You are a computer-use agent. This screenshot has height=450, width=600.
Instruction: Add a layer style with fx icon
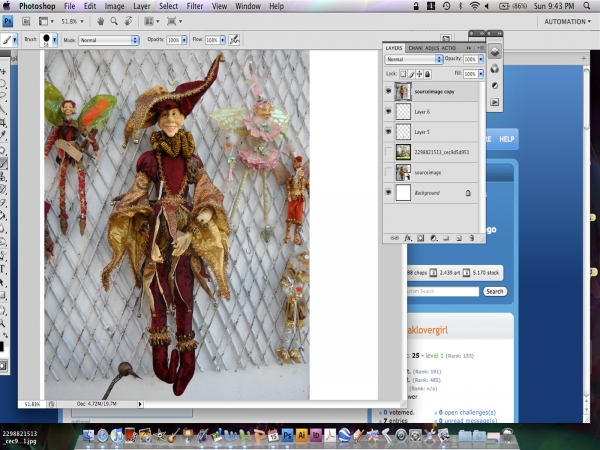(x=408, y=238)
